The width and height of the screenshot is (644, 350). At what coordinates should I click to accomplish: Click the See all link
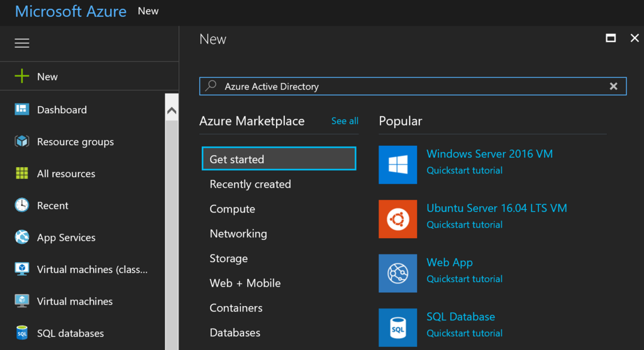[x=345, y=121]
